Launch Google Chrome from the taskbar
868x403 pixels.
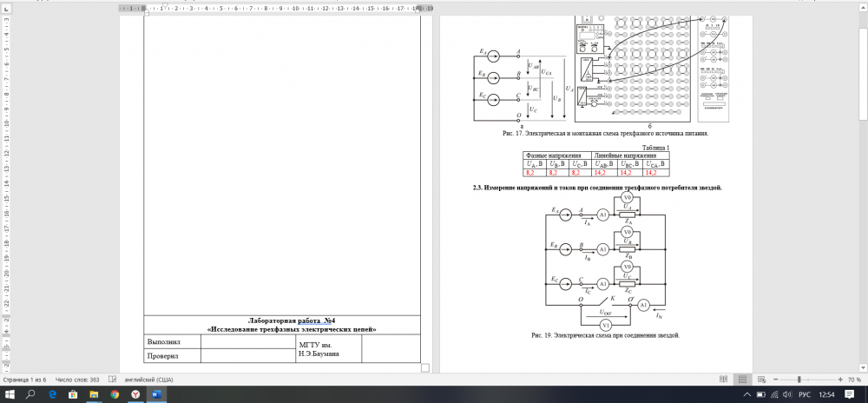(x=115, y=394)
